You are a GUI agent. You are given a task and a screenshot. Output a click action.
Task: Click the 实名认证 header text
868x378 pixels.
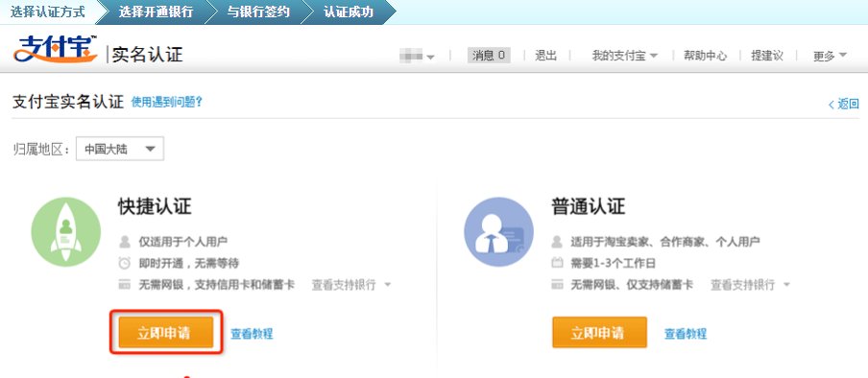(147, 55)
